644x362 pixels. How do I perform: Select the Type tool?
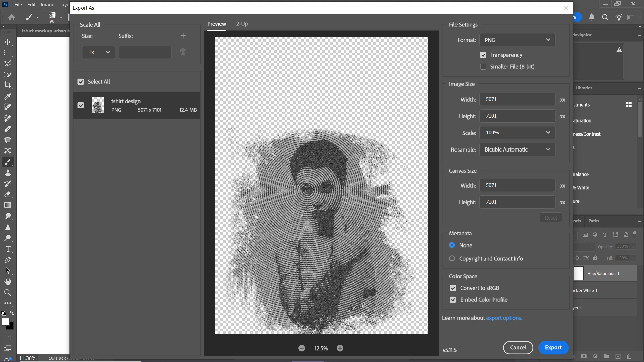(x=8, y=249)
